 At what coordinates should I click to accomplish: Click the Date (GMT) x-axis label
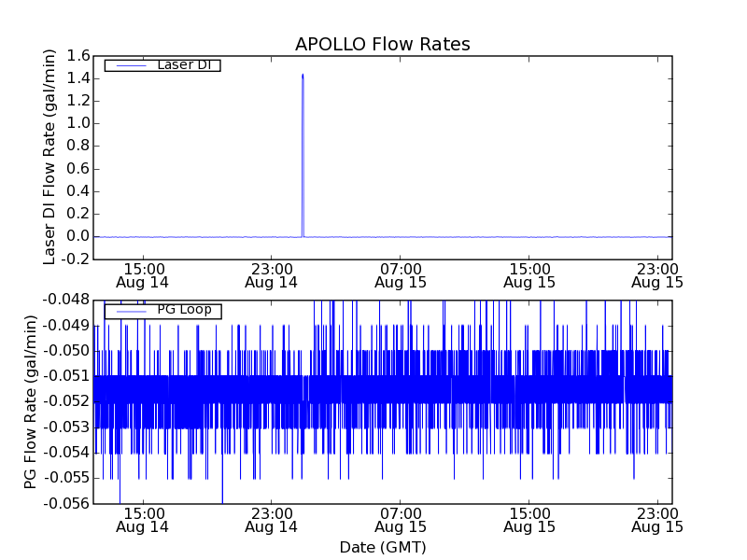(382, 547)
